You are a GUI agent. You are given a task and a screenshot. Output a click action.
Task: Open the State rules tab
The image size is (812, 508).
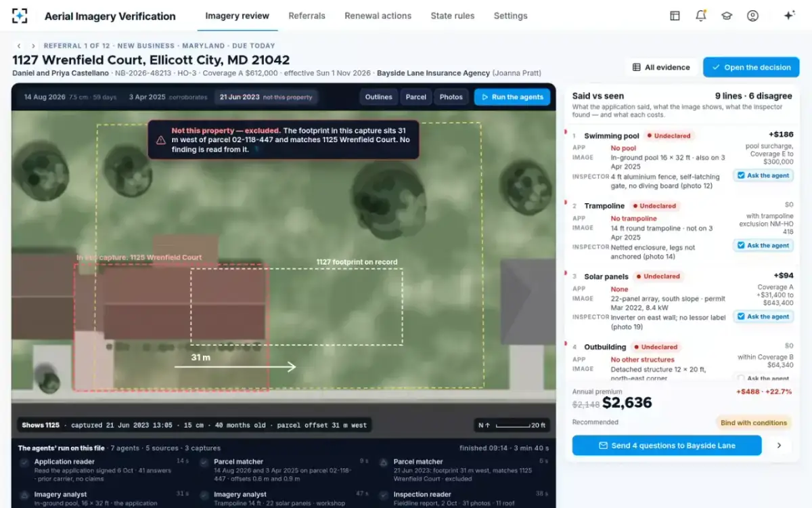453,16
